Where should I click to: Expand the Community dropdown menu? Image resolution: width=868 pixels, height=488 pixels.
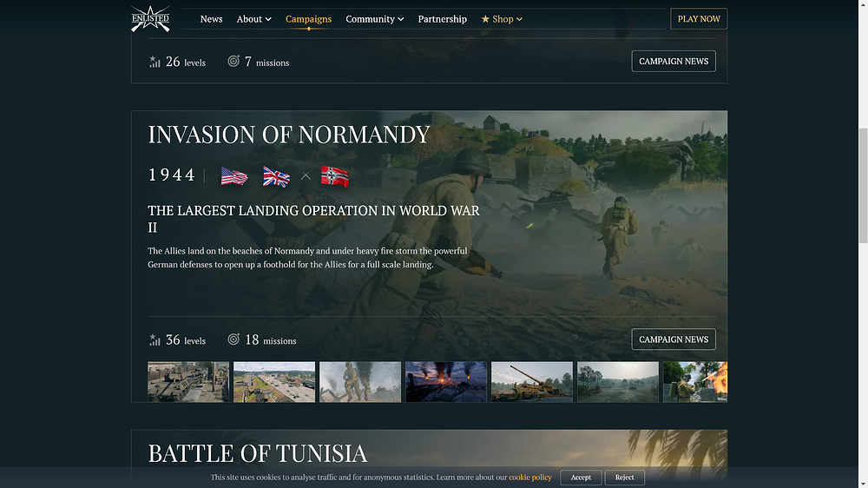click(x=375, y=19)
